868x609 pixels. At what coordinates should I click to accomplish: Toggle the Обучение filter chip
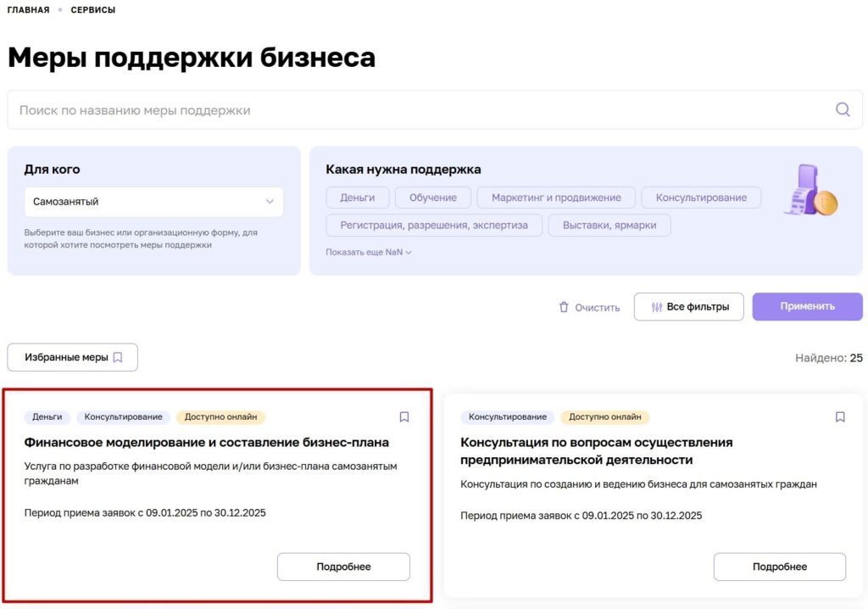tap(432, 198)
